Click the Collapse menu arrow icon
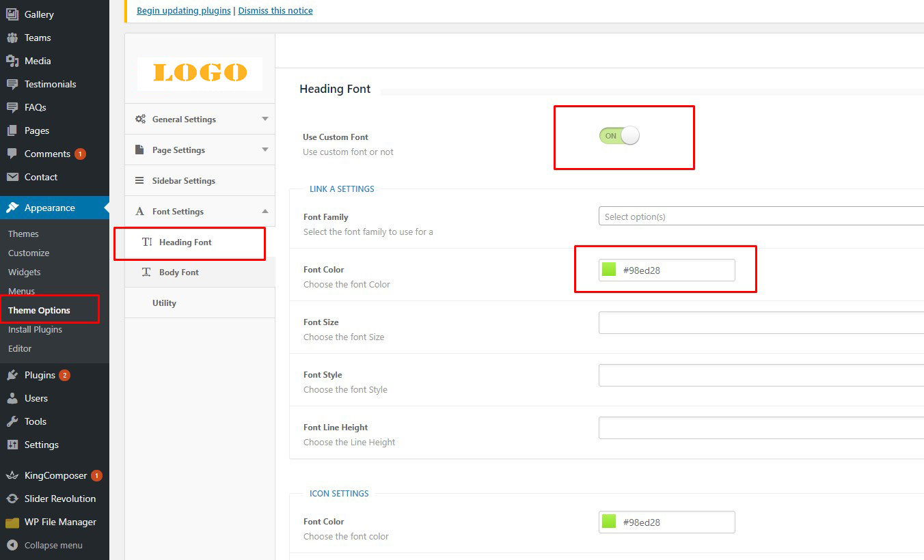Viewport: 924px width, 560px height. tap(12, 545)
